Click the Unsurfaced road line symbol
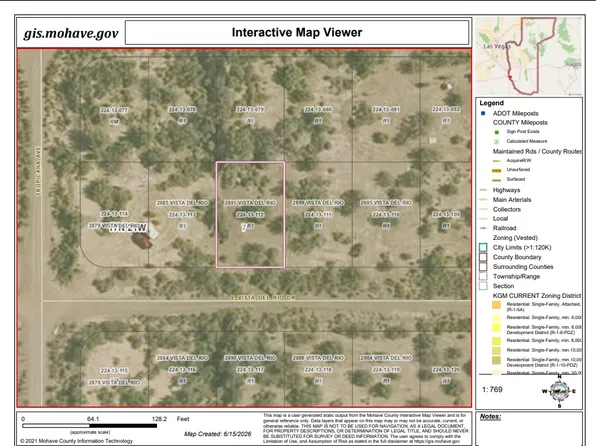The height and width of the screenshot is (446, 596). 496,170
